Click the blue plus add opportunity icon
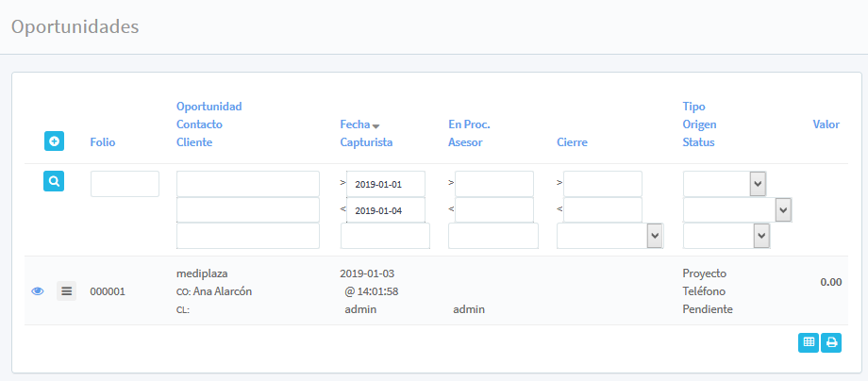The width and height of the screenshot is (868, 381). coord(54,141)
